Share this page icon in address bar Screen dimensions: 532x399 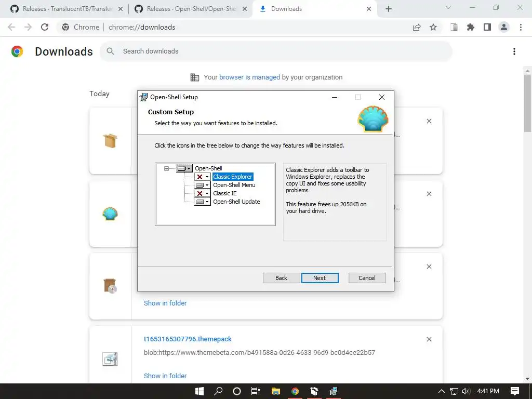[417, 27]
